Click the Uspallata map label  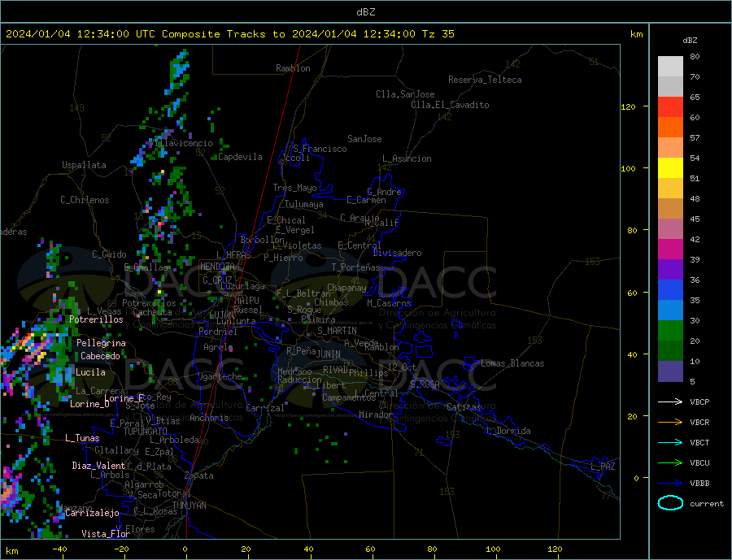point(84,165)
